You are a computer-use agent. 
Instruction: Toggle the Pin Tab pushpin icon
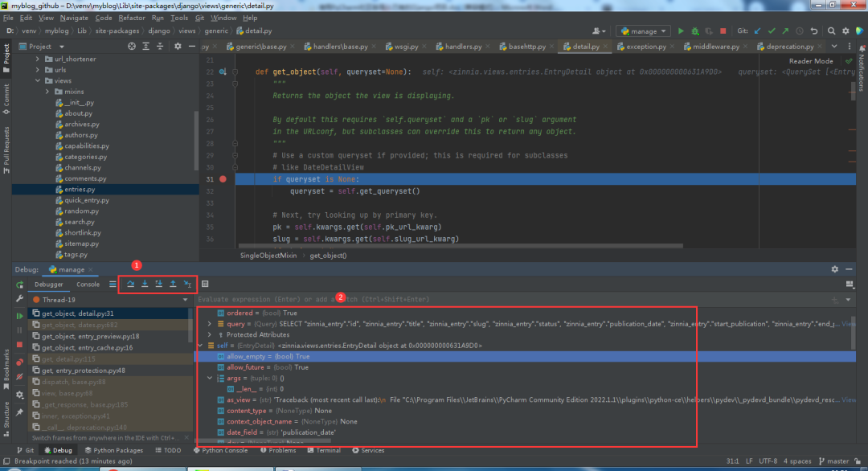[20, 413]
